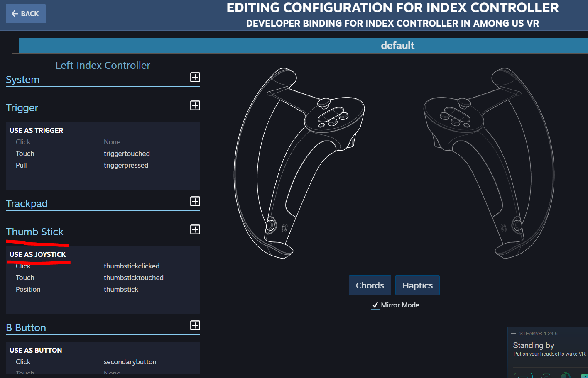This screenshot has width=588, height=378.
Task: Open the Haptics settings
Action: tap(417, 285)
